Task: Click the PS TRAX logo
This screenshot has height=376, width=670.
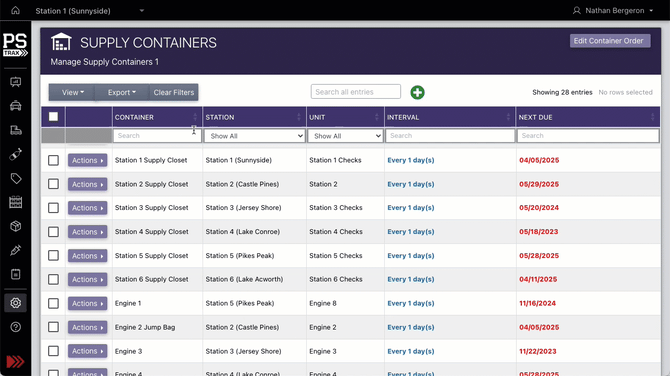Action: point(15,45)
